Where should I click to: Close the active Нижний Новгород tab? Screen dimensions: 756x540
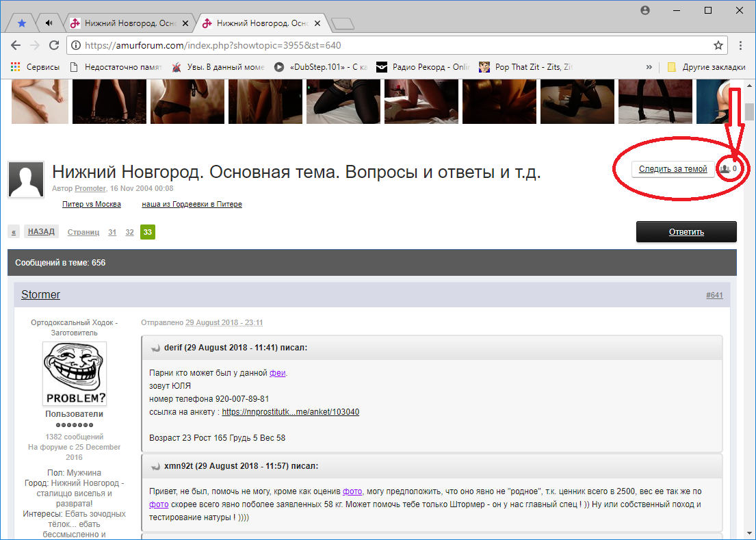pos(318,23)
